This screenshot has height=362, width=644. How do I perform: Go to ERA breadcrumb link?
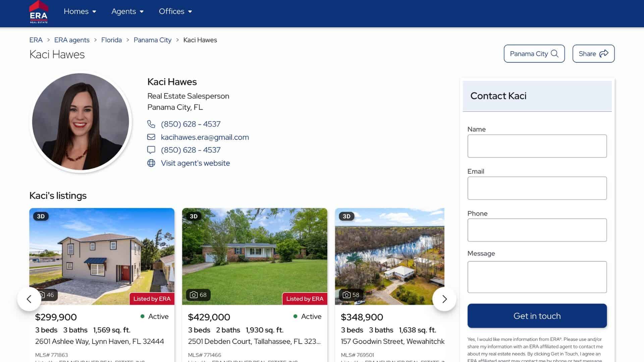pos(36,40)
